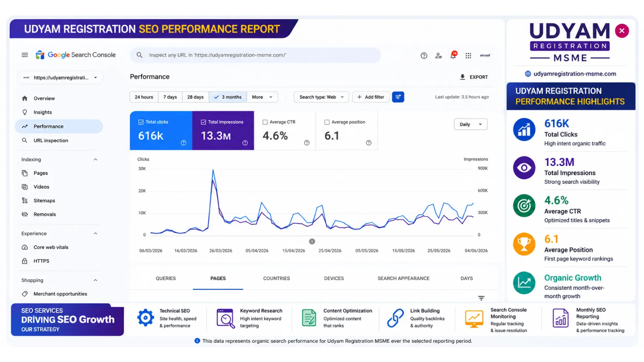Click the Keyword Research magnifier icon
This screenshot has width=644, height=362.
226,318
